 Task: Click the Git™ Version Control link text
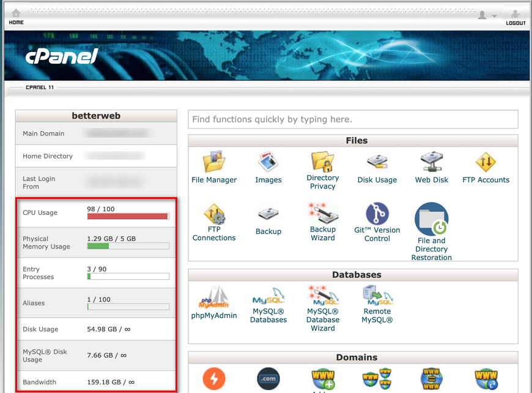pyautogui.click(x=377, y=234)
